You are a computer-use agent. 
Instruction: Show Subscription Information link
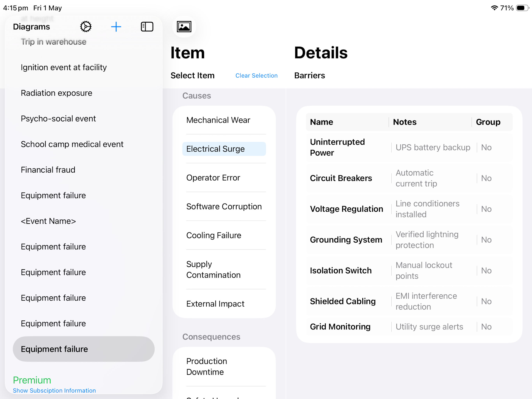54,390
